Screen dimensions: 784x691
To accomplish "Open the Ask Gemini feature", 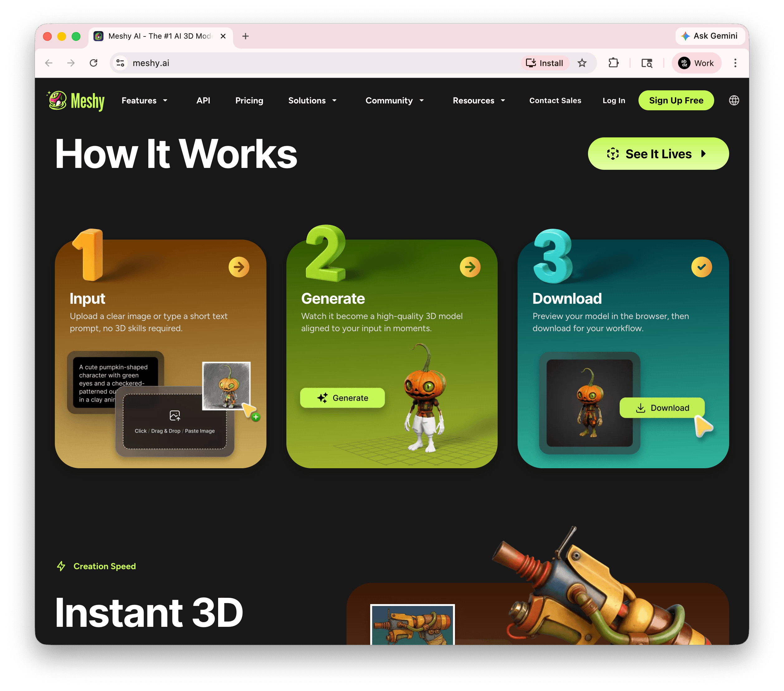I will (x=710, y=36).
